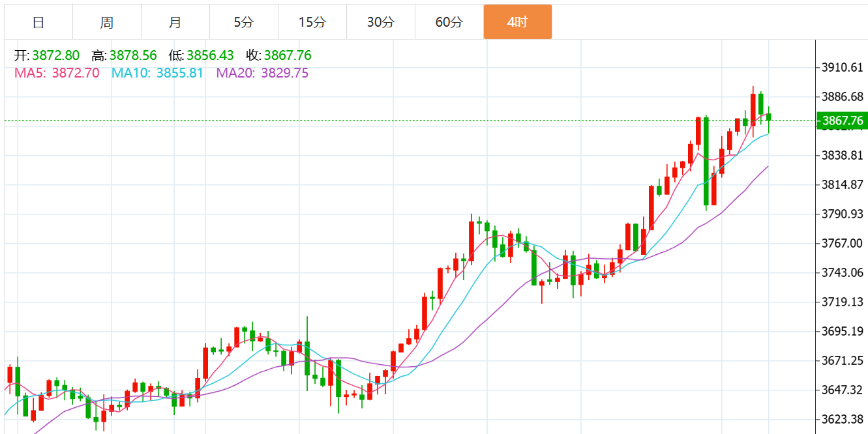Click the green 3867.76 current price tag

tap(842, 121)
